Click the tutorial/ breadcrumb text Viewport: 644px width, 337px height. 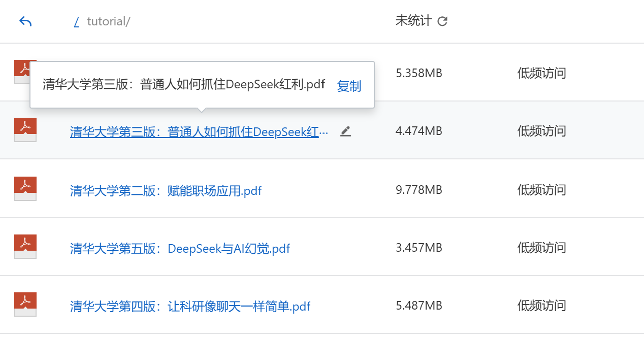tap(109, 21)
